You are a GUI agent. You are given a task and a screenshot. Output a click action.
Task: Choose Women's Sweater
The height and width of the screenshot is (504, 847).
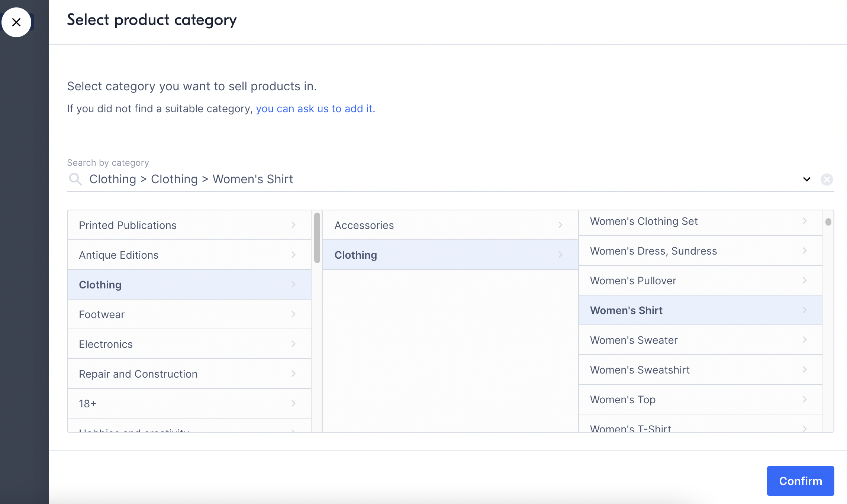tap(701, 340)
